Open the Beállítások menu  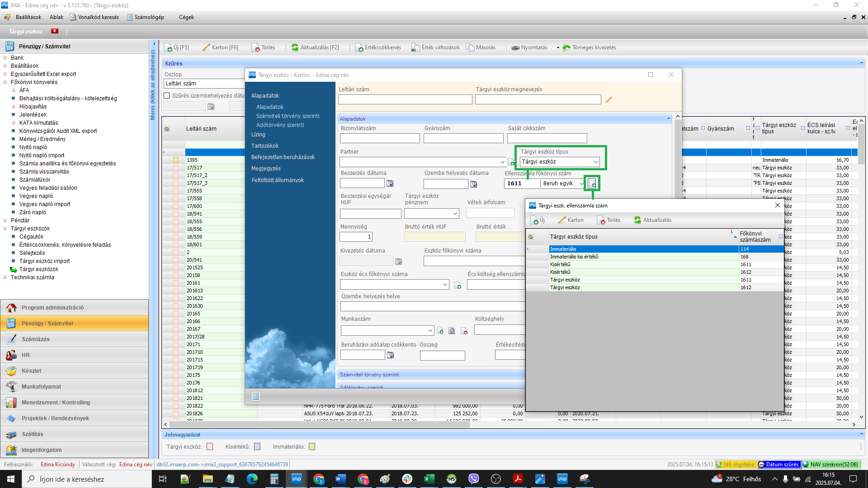pyautogui.click(x=28, y=17)
